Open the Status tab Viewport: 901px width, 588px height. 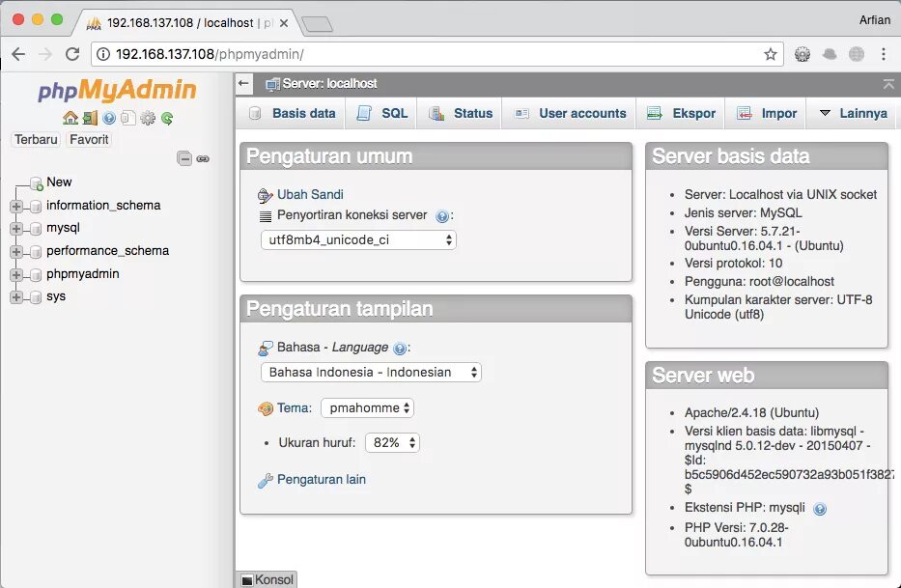coord(460,113)
